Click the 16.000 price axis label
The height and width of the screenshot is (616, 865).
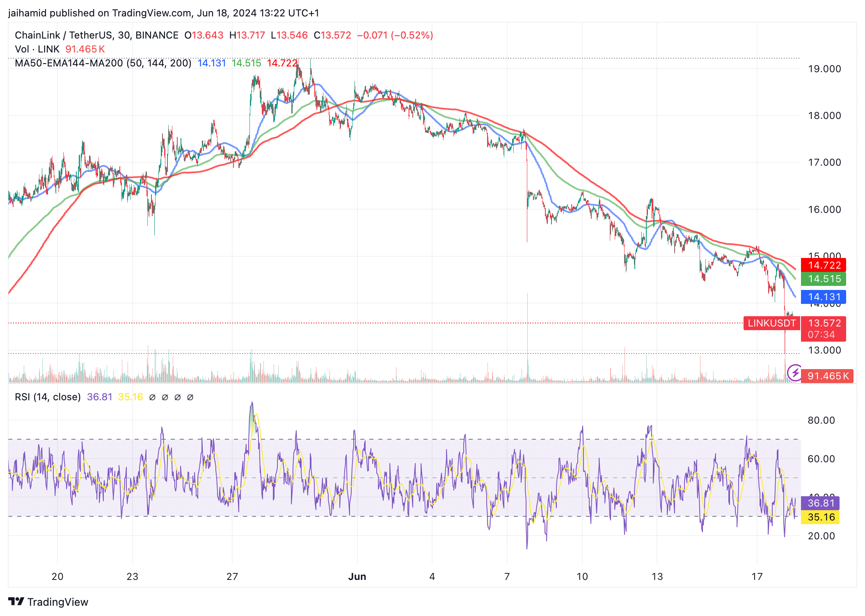[824, 210]
